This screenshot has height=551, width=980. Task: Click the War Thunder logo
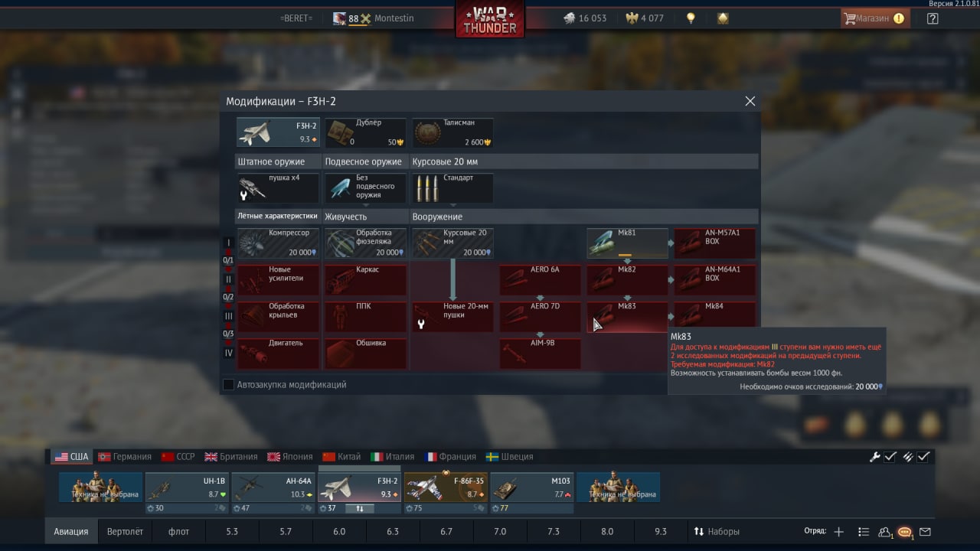[x=490, y=19]
